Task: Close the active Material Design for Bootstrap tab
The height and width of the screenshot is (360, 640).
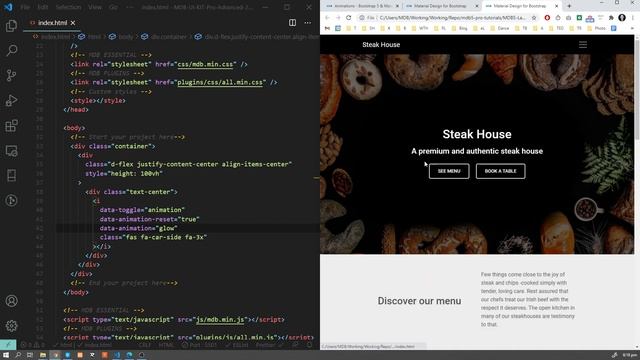Action: pos(556,6)
